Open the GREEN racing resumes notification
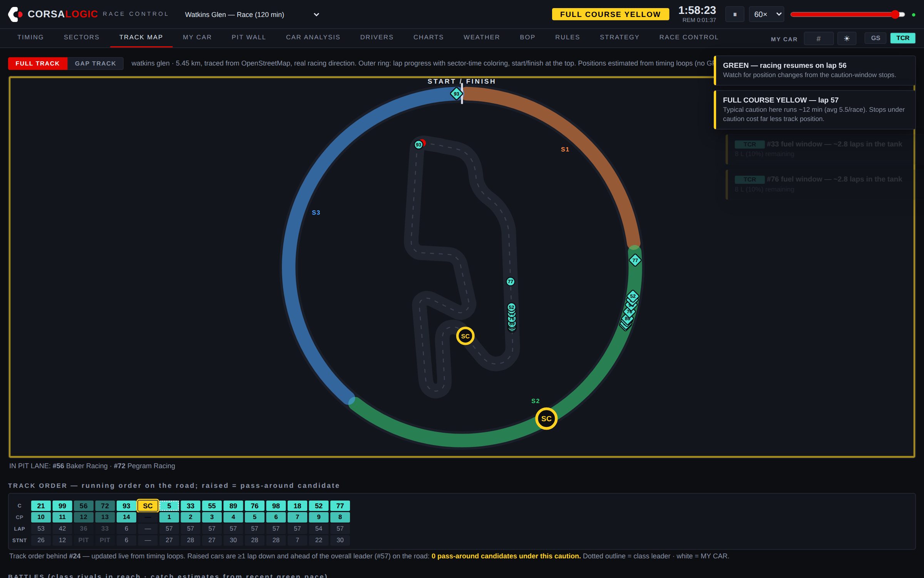 (815, 70)
